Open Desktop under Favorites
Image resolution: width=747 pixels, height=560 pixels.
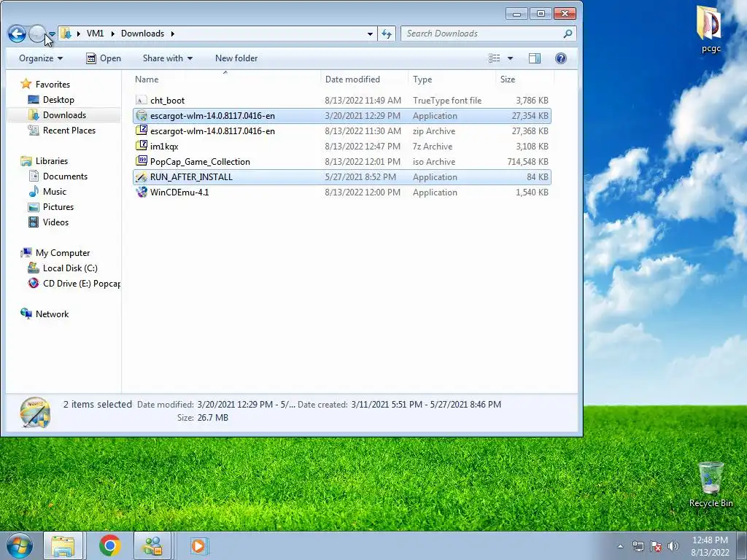[58, 99]
